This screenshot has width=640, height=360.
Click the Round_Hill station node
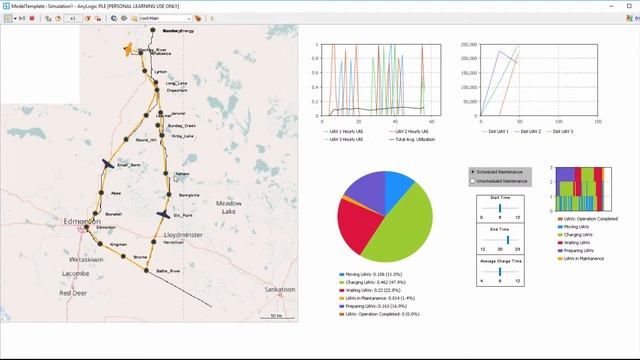(126, 139)
